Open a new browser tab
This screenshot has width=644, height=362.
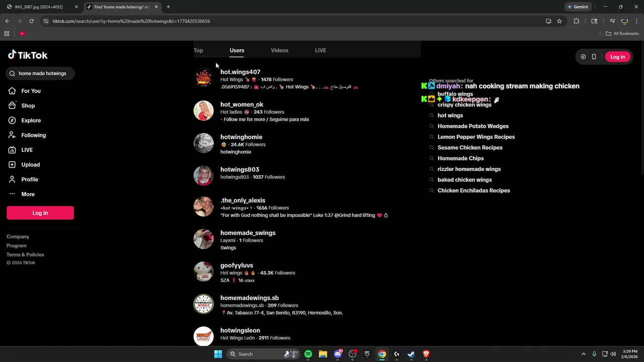[x=168, y=7]
